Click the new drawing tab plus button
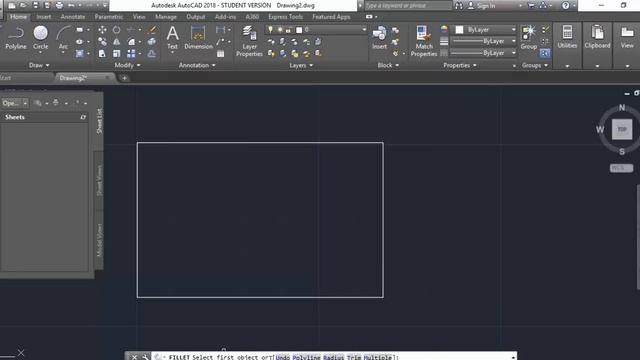 124,78
